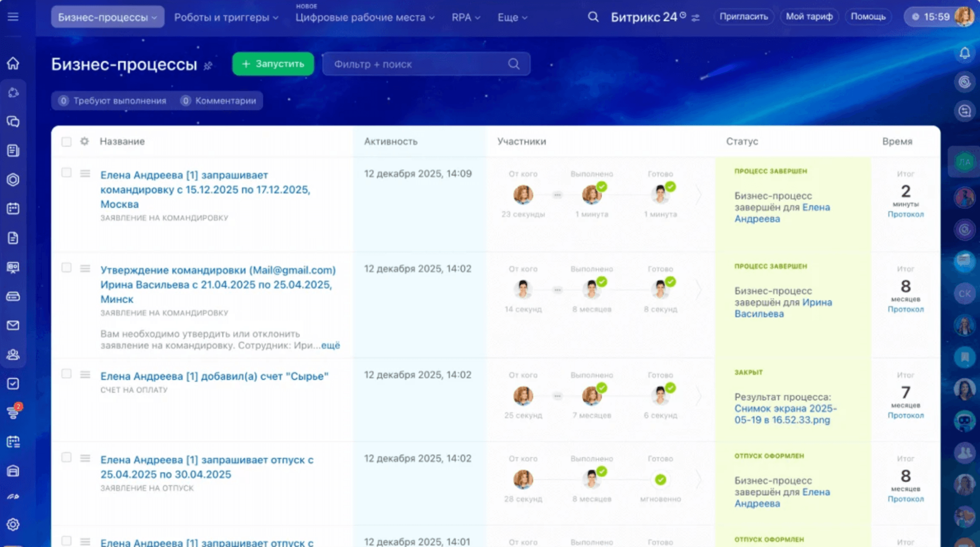Open the ЛА contact avatar on right panel

pos(964,162)
